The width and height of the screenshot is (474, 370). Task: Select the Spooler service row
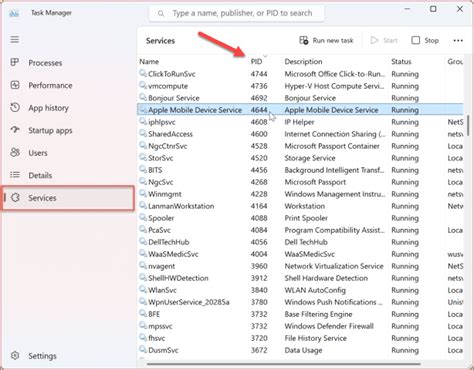300,218
